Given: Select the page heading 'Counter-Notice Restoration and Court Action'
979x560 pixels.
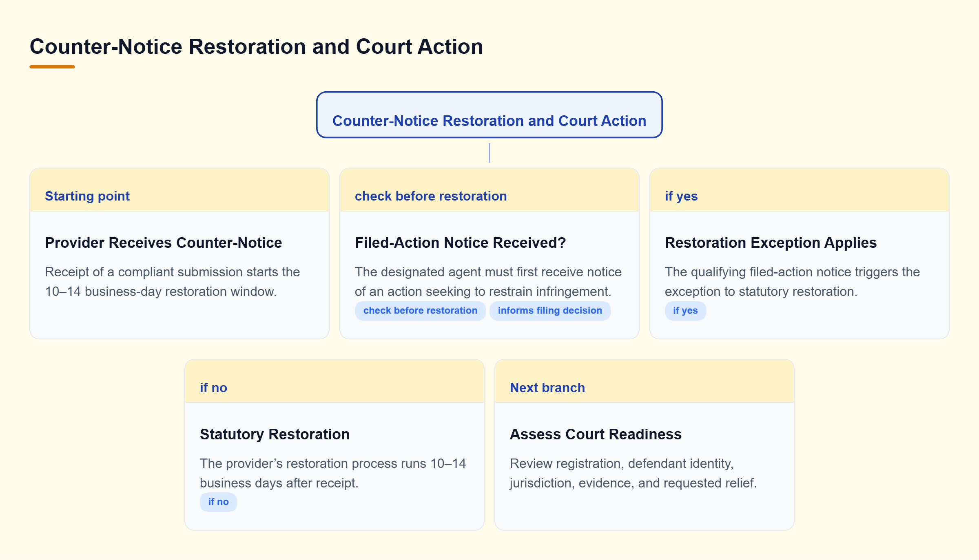Looking at the screenshot, I should point(256,46).
